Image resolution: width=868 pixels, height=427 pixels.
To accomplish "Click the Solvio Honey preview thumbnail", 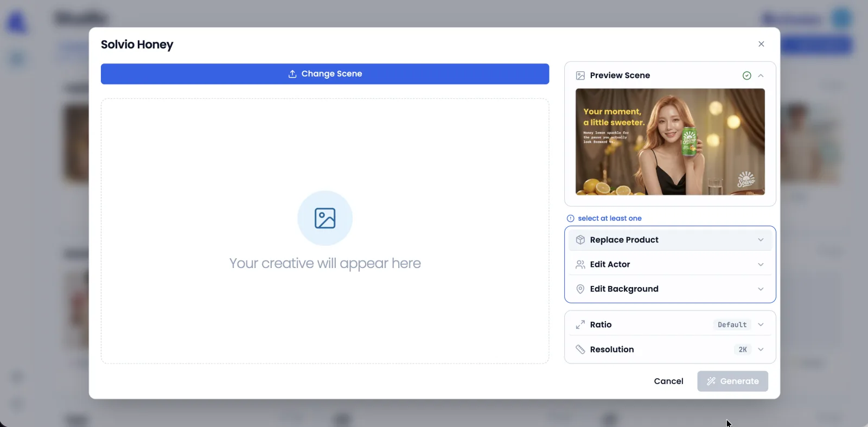I will [670, 142].
